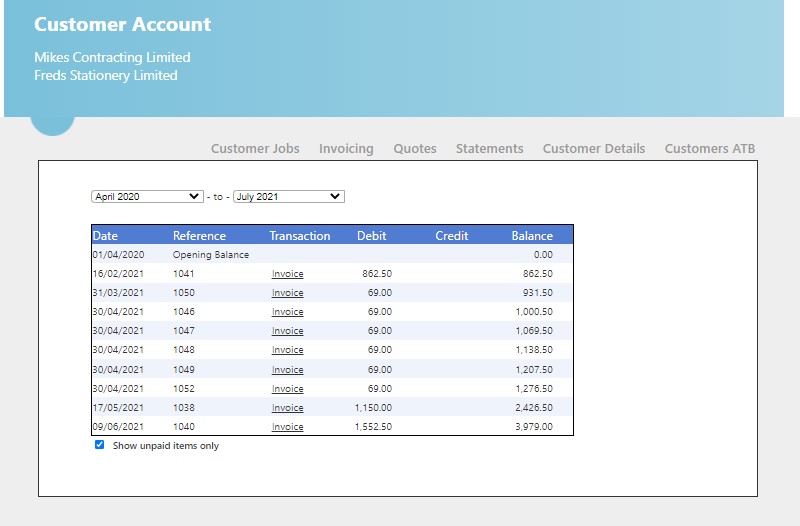Click the 1,138.50 balance value
Image resolution: width=800 pixels, height=526 pixels.
[534, 349]
